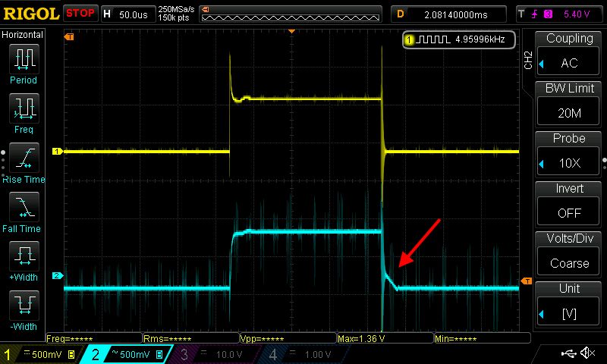
Task: Click the RIGOL logo
Action: [x=31, y=14]
